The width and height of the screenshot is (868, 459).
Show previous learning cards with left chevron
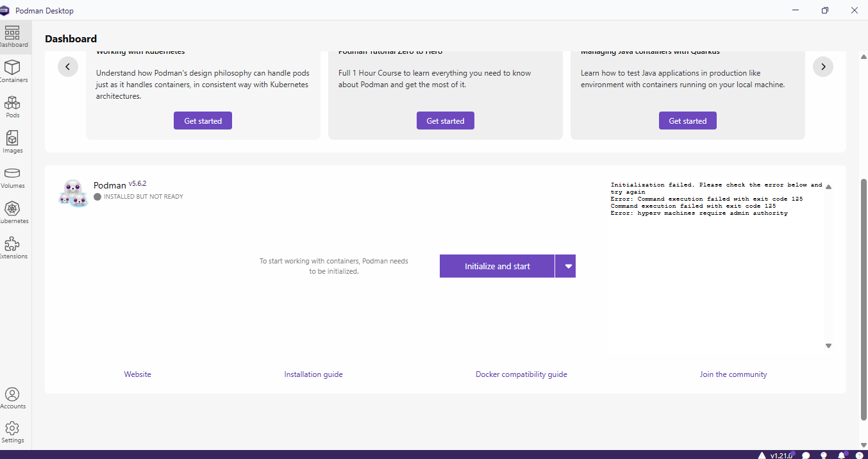coord(68,67)
